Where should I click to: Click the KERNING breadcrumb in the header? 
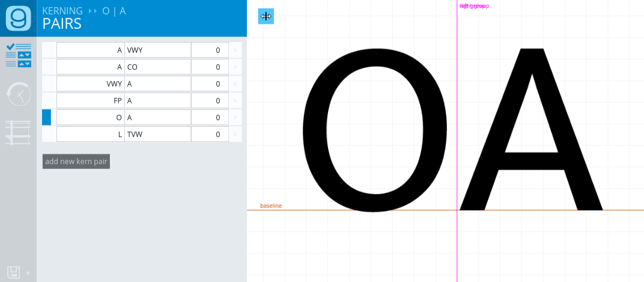[62, 11]
